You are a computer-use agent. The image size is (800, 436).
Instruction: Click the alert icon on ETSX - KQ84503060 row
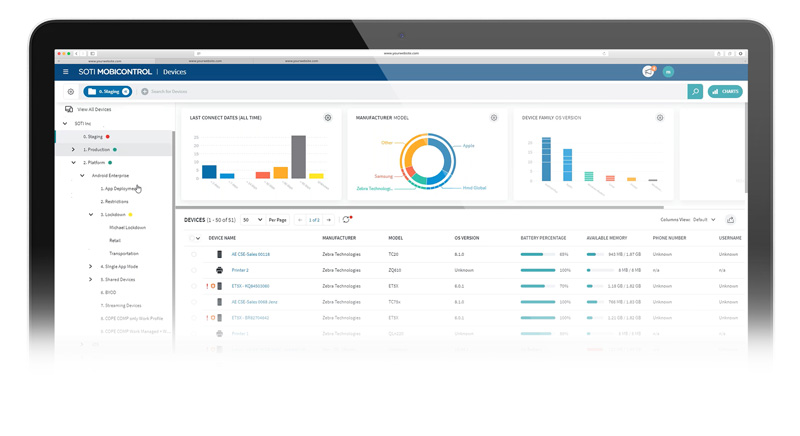point(207,286)
